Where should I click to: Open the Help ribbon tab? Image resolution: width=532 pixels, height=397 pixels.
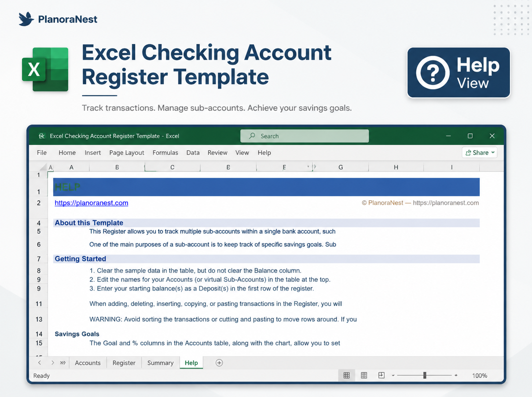(x=264, y=153)
